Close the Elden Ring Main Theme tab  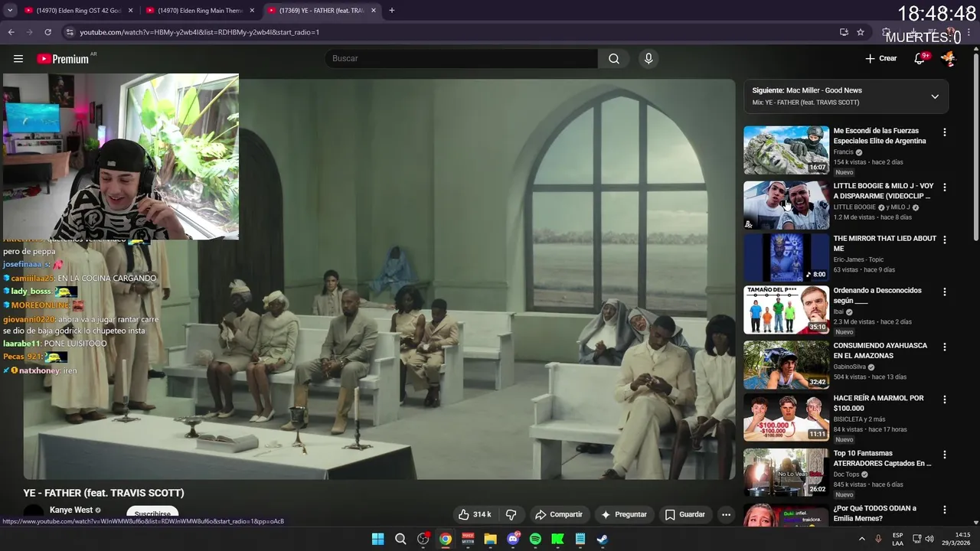(252, 11)
